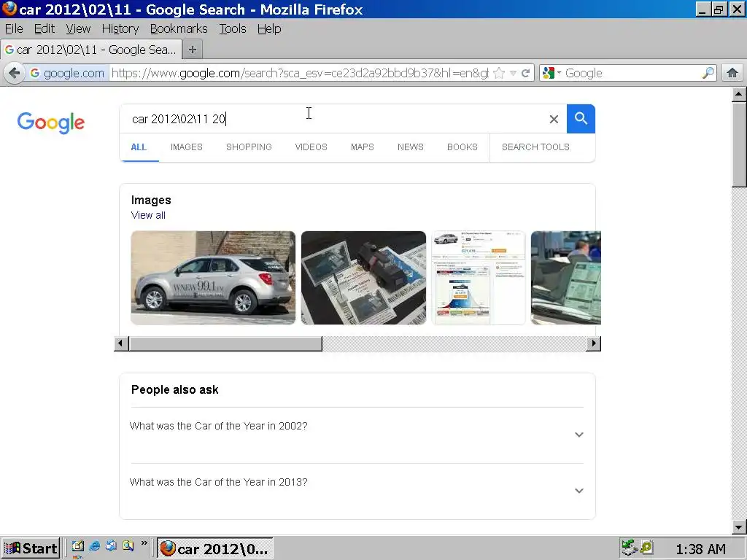
Task: Select the 'car 2012\02\11 - Google Sea...' browser tab
Action: tap(91, 50)
